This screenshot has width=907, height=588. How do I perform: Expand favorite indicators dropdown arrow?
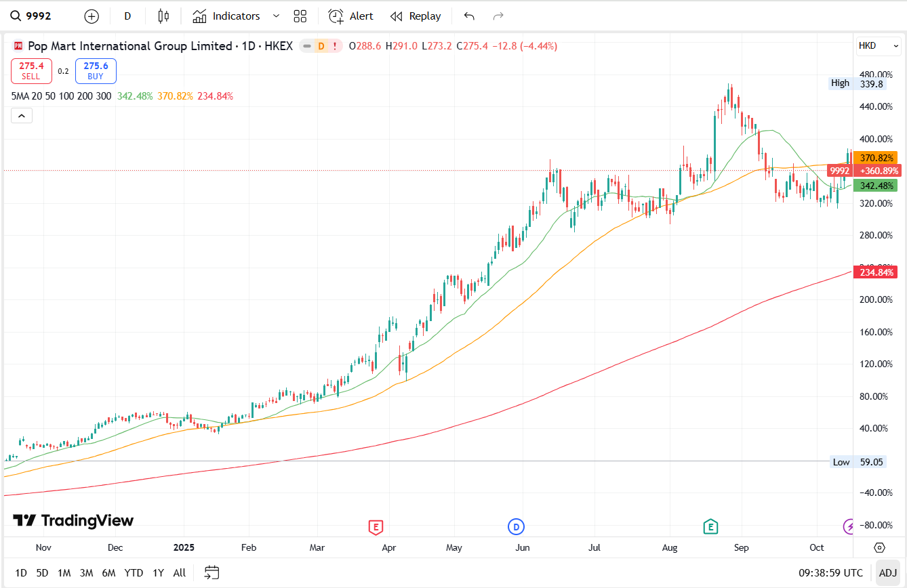pos(275,16)
